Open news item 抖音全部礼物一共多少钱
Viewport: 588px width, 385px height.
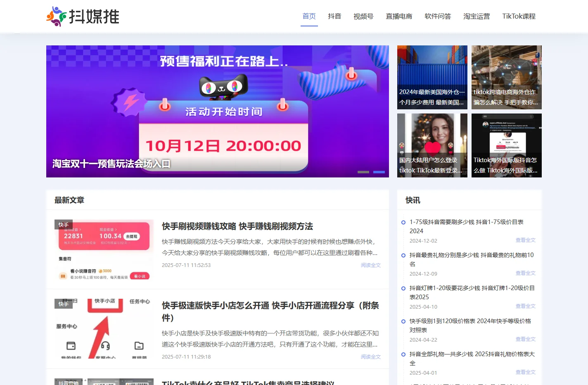[472, 359]
